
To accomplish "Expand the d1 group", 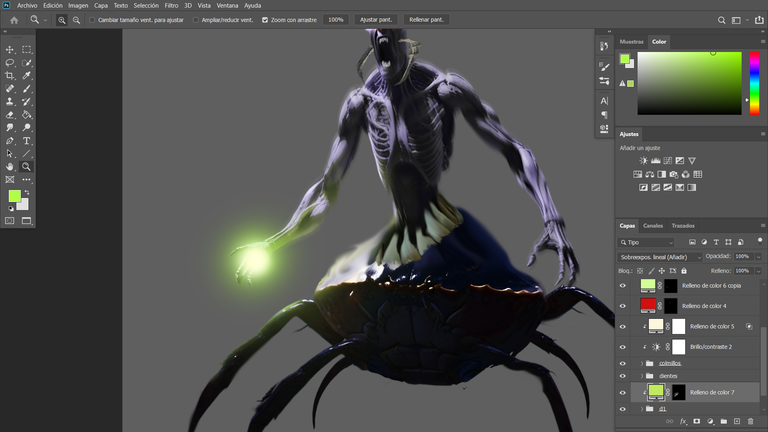I will coord(642,408).
